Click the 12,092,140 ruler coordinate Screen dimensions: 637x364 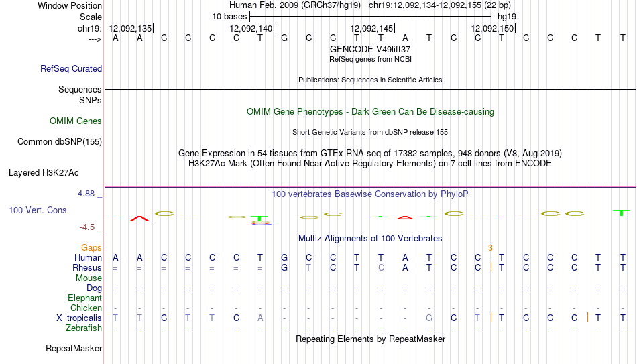tap(251, 28)
